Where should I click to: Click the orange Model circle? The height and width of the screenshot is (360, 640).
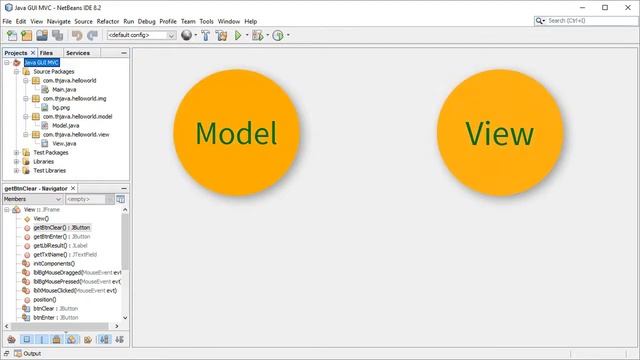pyautogui.click(x=236, y=133)
